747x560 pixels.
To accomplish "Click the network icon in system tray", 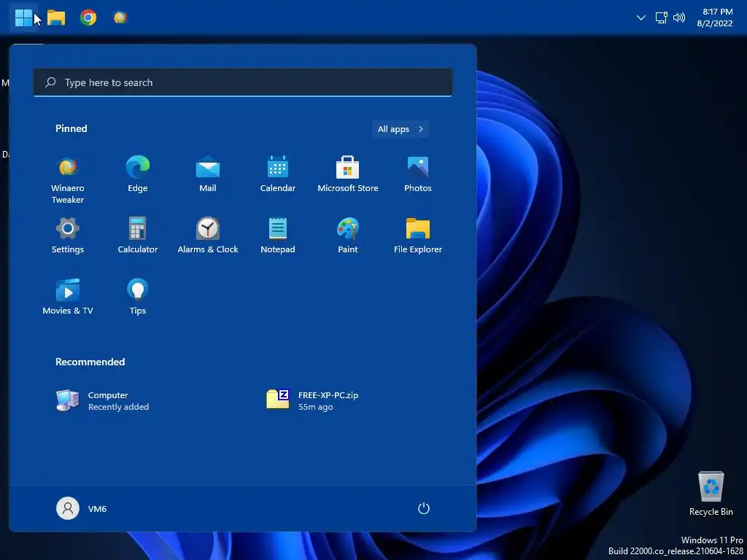I will 661,17.
